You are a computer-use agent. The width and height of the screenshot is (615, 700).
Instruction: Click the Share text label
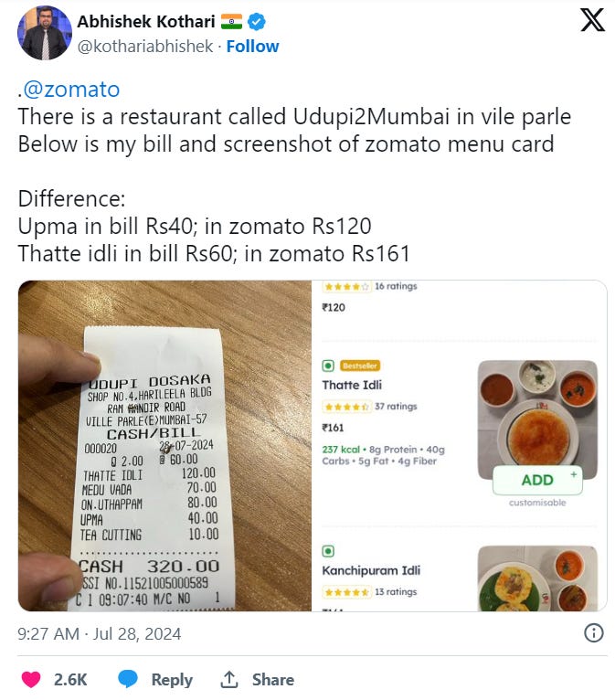tap(273, 680)
